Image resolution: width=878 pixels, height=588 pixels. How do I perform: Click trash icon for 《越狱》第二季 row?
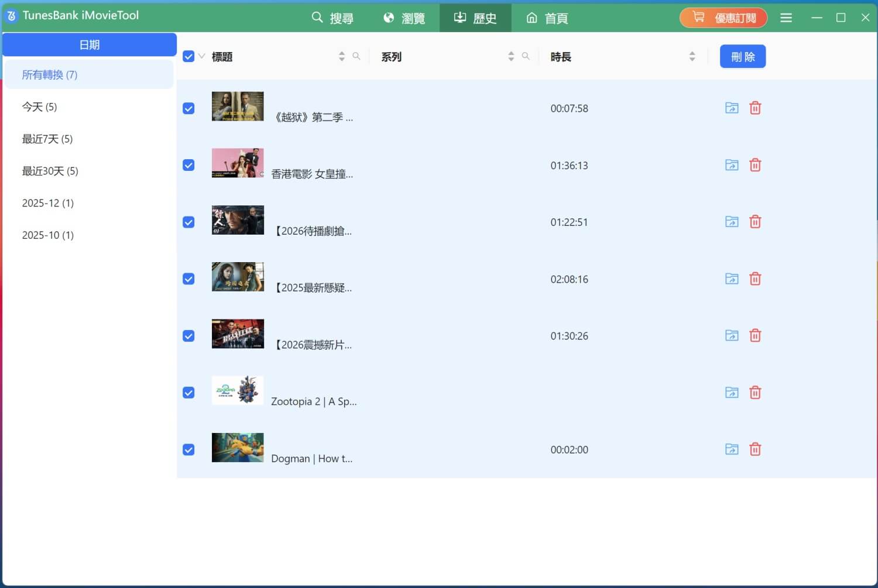[755, 108]
